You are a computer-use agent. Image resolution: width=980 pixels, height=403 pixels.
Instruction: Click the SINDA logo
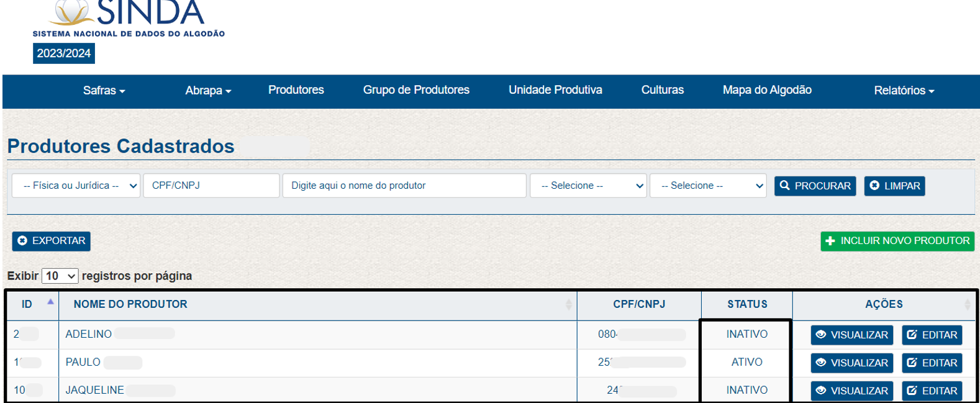pos(129,19)
